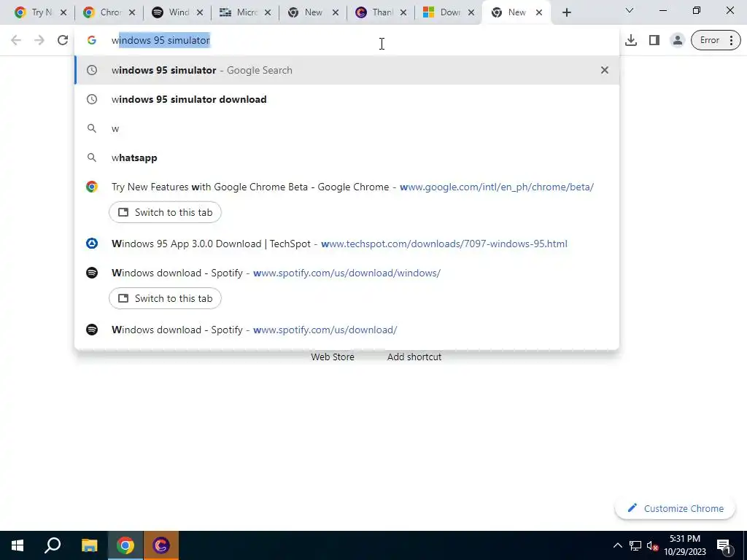Close the Microsoft 'Dow' tab
The height and width of the screenshot is (560, 747).
point(471,13)
